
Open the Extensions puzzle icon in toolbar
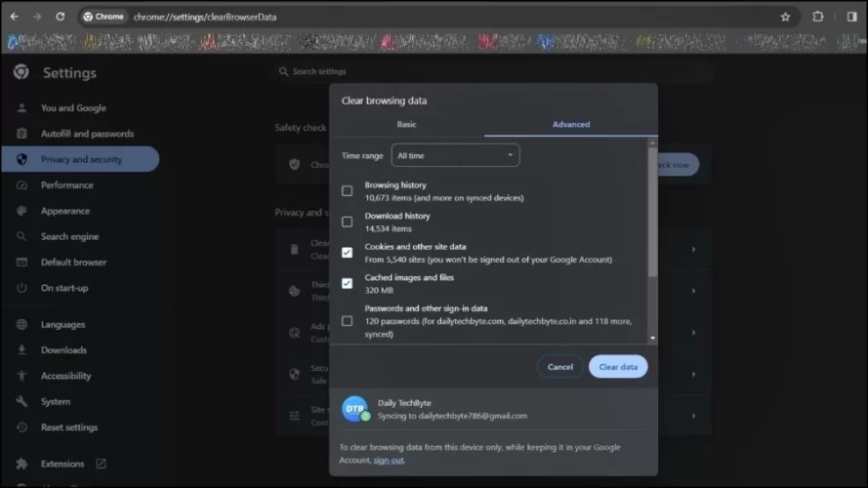coord(818,17)
